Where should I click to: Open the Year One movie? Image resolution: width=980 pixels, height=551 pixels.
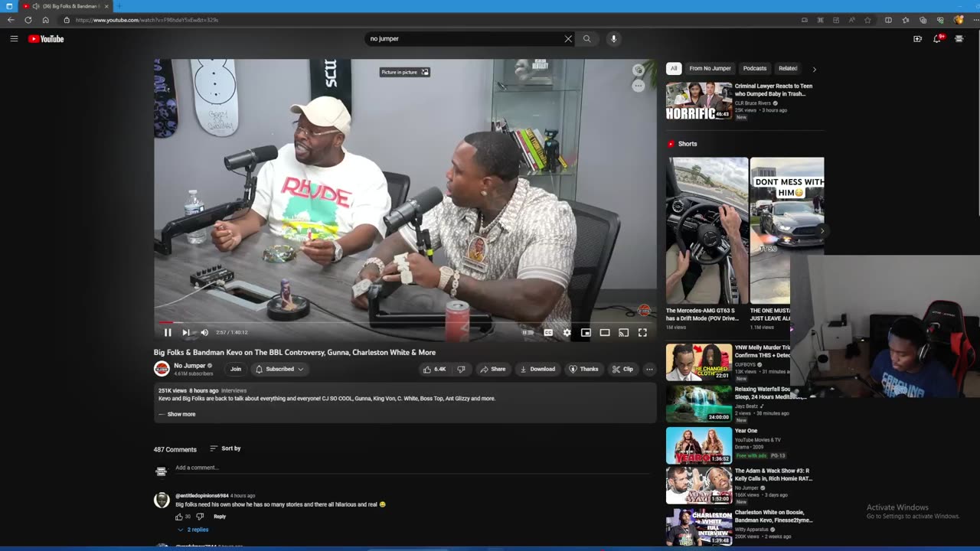click(698, 445)
